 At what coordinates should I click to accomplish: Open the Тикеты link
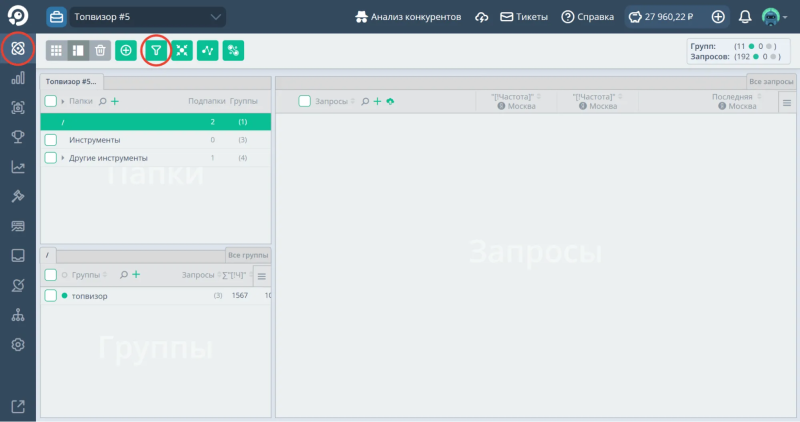pos(524,17)
